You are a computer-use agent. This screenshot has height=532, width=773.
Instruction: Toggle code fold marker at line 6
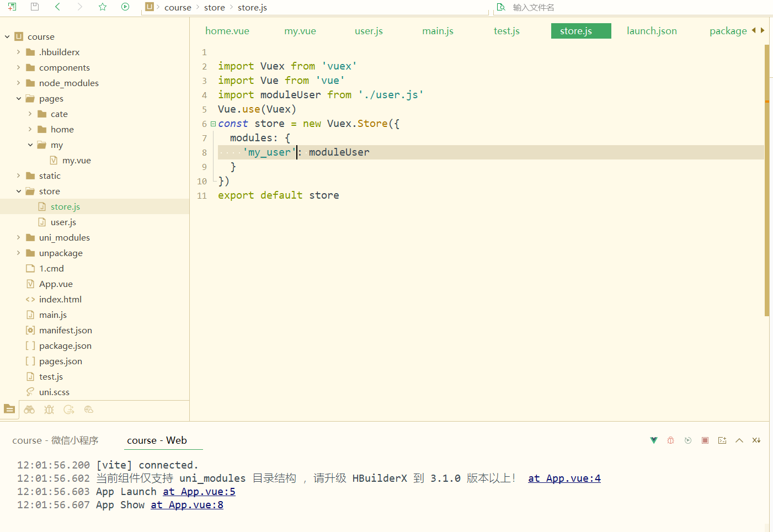coord(213,124)
